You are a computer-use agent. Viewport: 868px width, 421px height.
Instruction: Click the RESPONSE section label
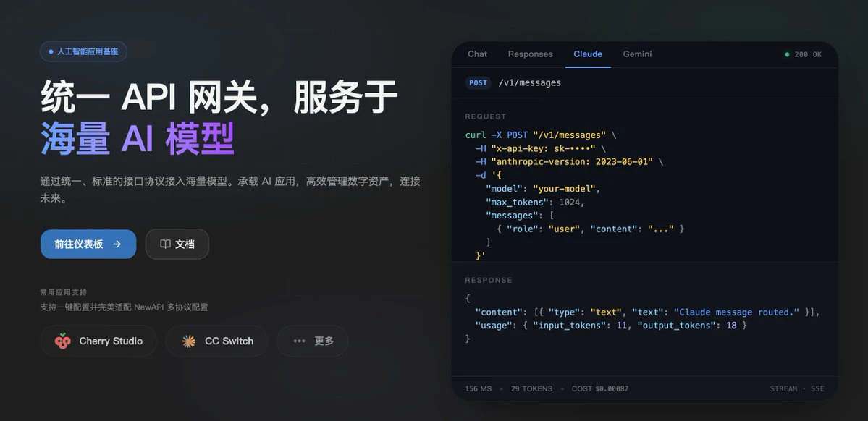click(488, 281)
